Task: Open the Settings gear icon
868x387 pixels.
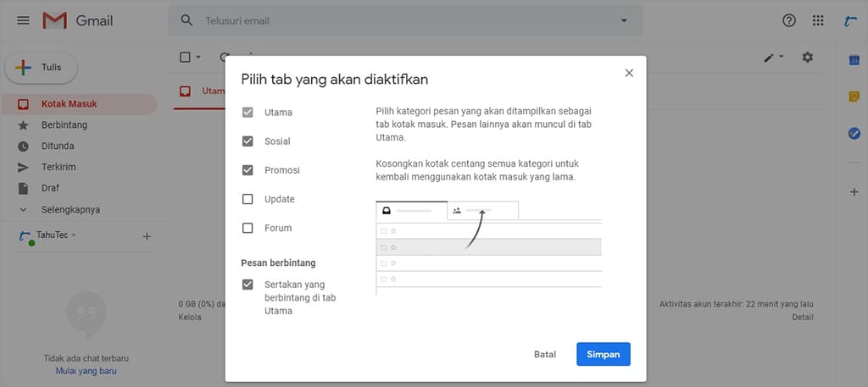Action: click(x=807, y=57)
